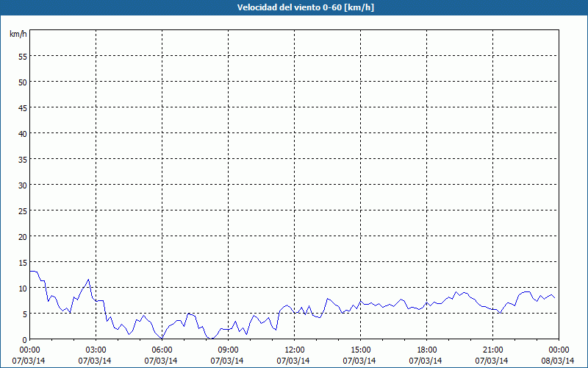Viewport: 588px width, 368px height.
Task: Select the 15:00 time label
Action: click(x=361, y=350)
